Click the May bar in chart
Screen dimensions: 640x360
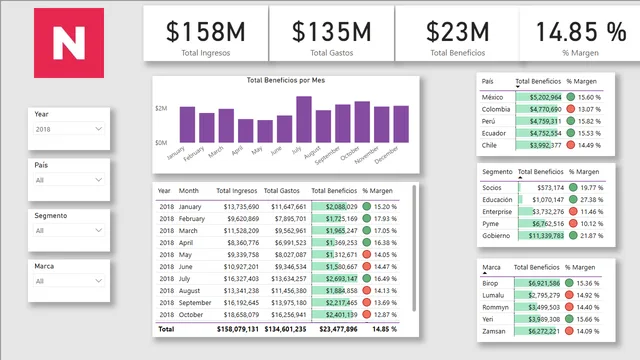pyautogui.click(x=265, y=131)
